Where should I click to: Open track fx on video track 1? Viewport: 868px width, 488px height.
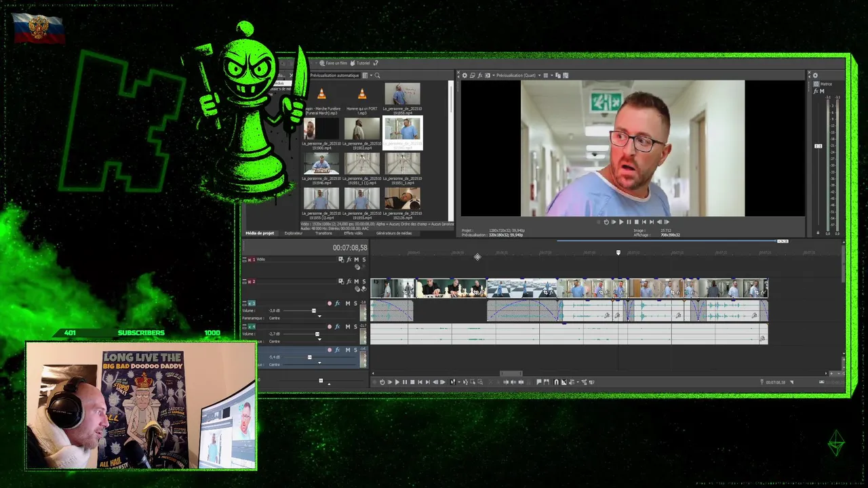(349, 260)
